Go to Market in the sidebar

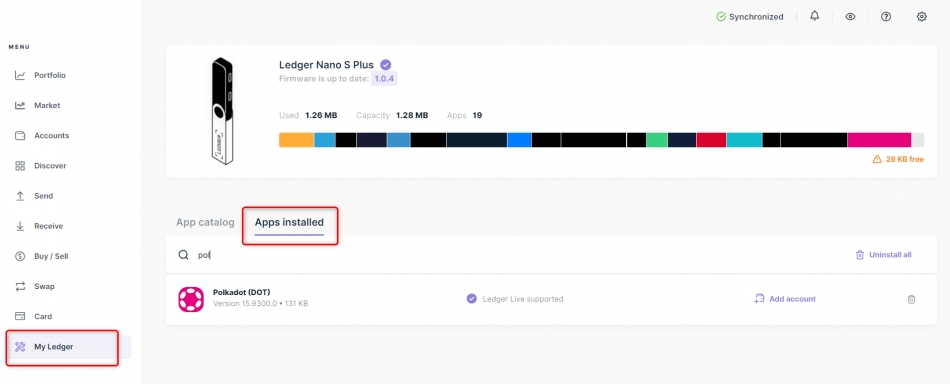[x=47, y=105]
